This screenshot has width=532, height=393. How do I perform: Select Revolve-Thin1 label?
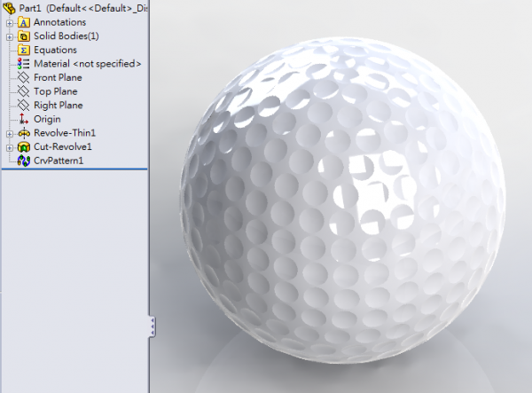coord(65,133)
